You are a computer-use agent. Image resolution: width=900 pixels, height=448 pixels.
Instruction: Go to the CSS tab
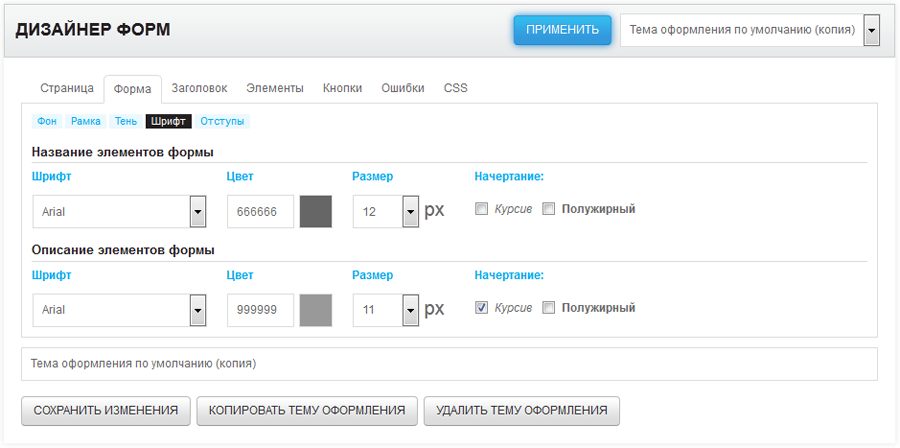455,88
